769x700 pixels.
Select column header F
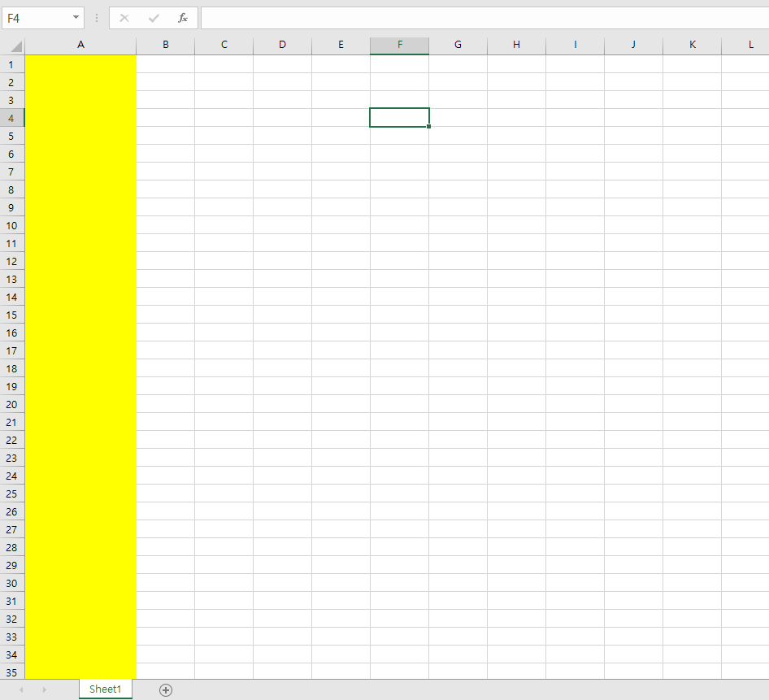click(x=399, y=45)
